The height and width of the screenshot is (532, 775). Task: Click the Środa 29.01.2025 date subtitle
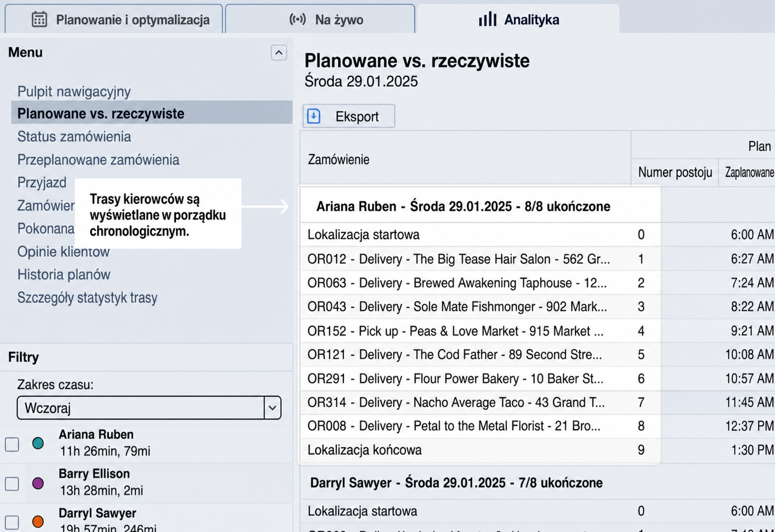pos(361,82)
